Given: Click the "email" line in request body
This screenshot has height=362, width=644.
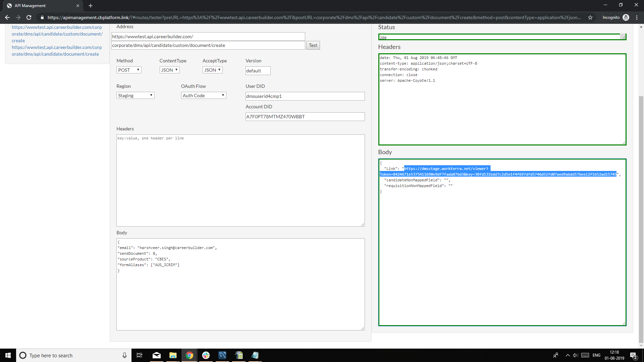Looking at the screenshot, I should (167, 248).
